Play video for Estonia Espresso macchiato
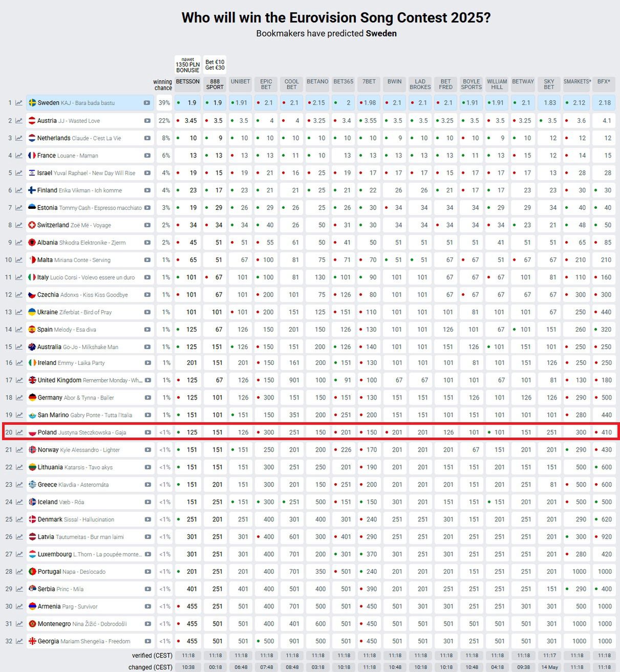 147,208
